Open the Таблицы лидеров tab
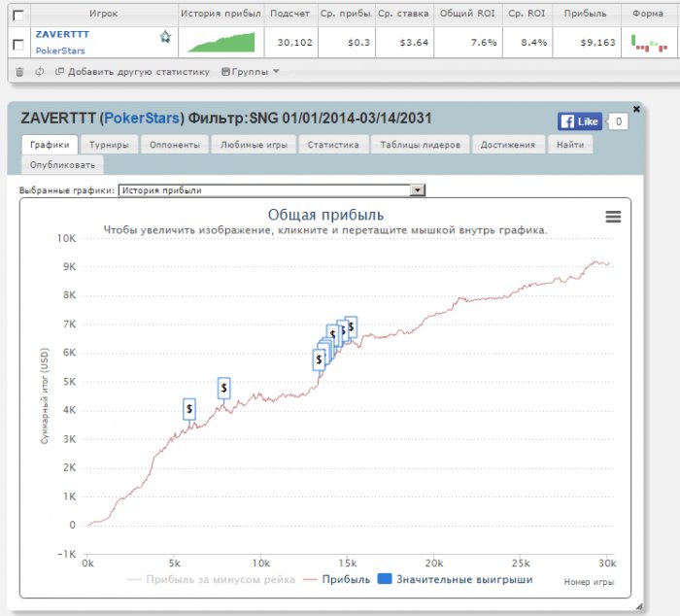The image size is (680, 616). (x=420, y=145)
